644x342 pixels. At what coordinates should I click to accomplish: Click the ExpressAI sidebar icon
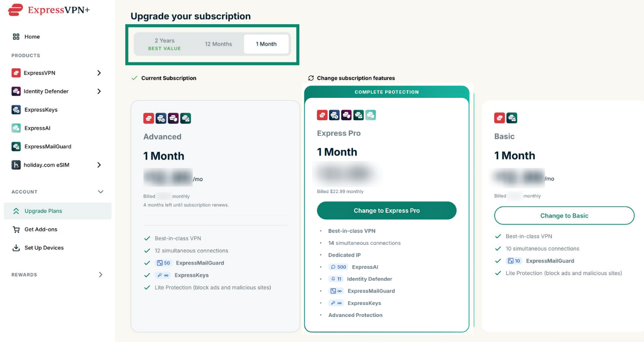16,128
